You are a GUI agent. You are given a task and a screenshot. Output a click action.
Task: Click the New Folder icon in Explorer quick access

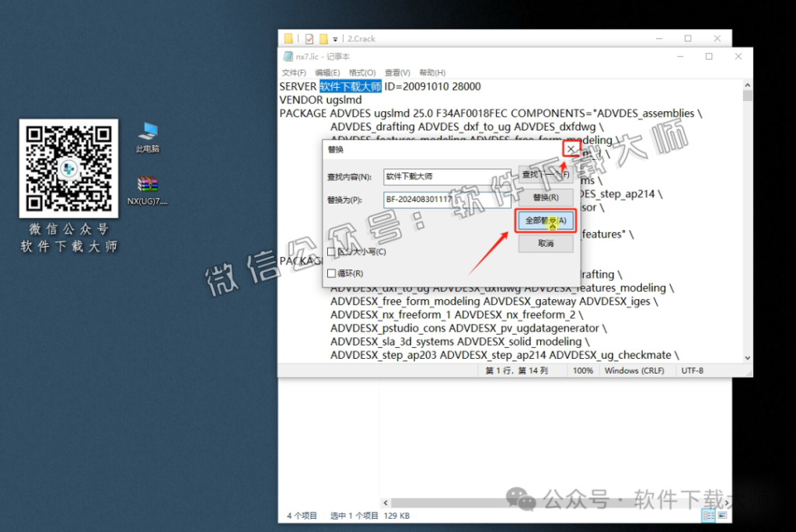point(323,38)
